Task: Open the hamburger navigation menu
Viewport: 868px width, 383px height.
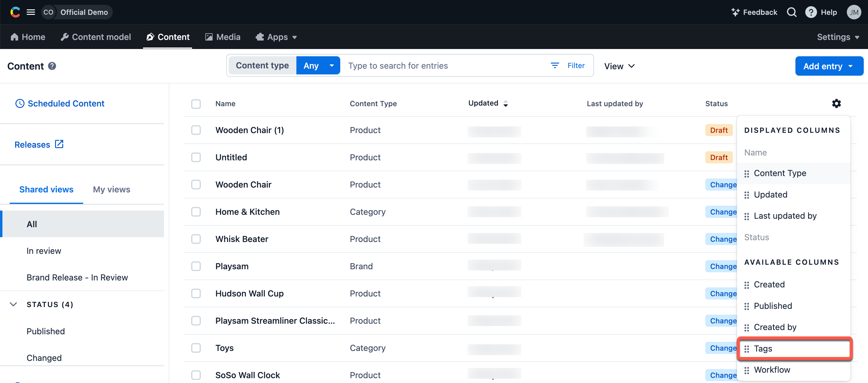Action: click(x=31, y=12)
